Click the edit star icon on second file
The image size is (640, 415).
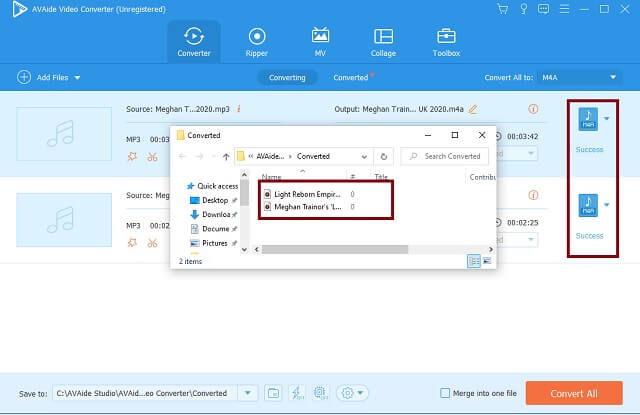132,243
